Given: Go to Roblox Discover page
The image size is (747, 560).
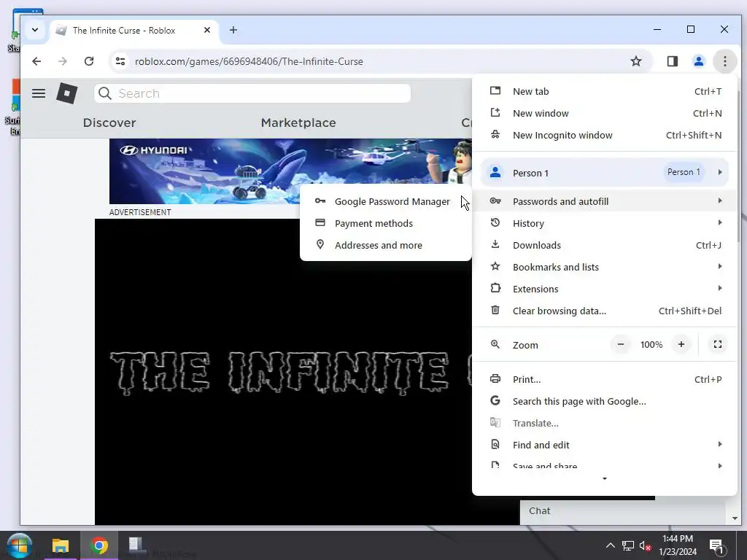Looking at the screenshot, I should tap(109, 122).
